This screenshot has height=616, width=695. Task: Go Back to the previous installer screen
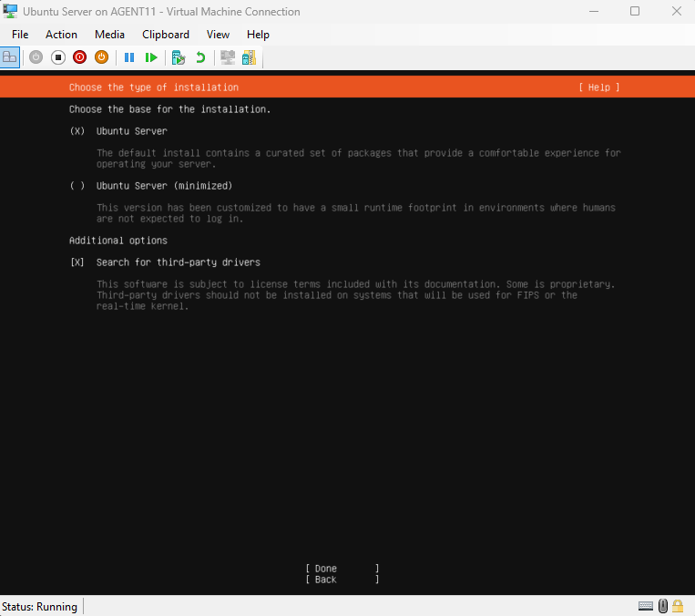(342, 580)
